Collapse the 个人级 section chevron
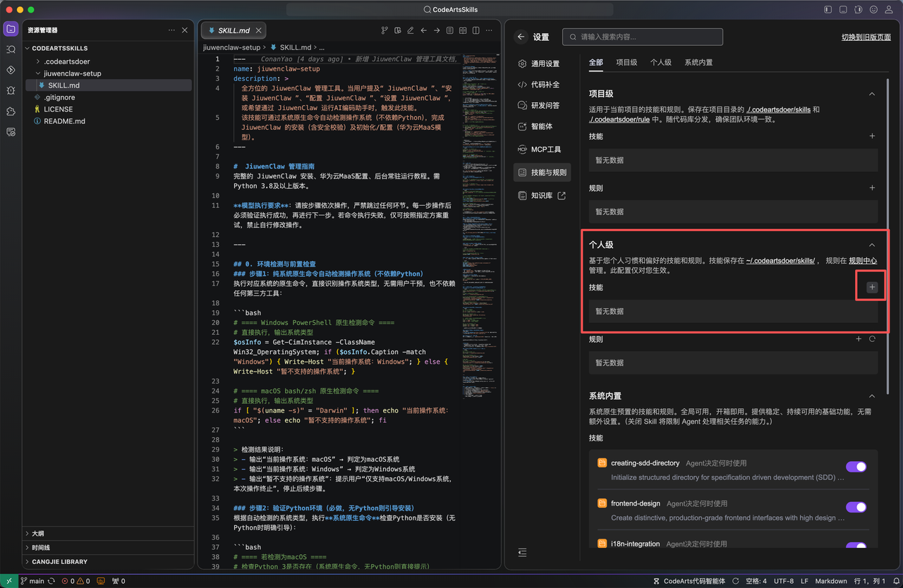903x588 pixels. click(x=872, y=245)
